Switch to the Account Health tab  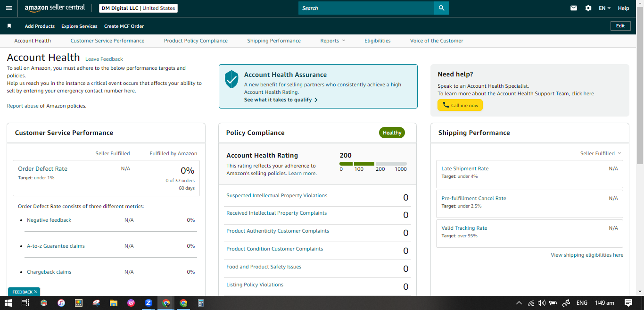tap(33, 41)
